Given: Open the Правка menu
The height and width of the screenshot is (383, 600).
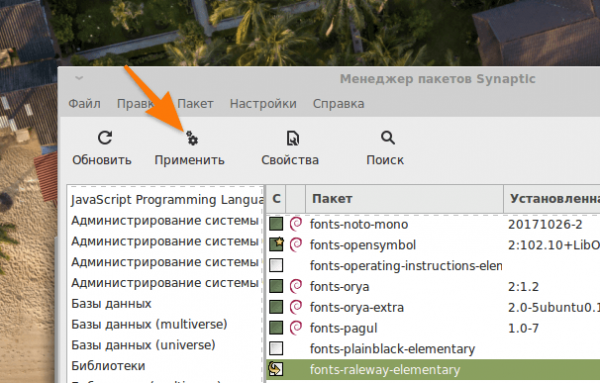Looking at the screenshot, I should pos(136,104).
